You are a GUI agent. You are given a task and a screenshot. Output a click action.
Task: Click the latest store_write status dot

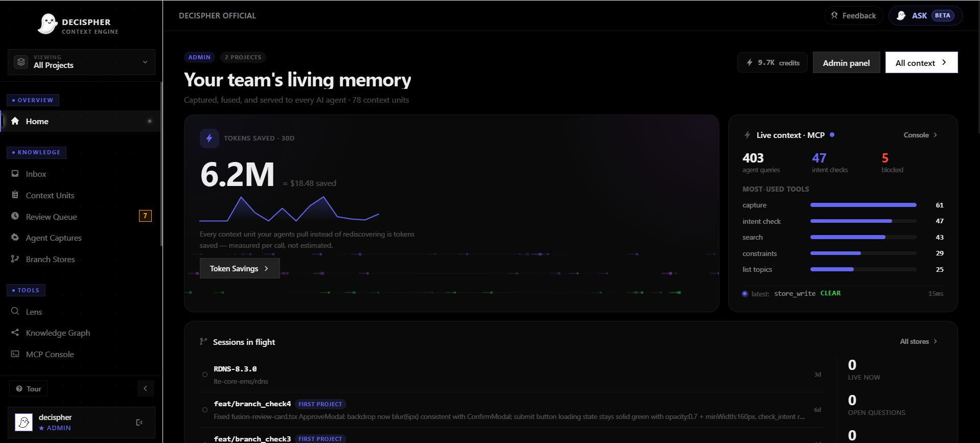pyautogui.click(x=745, y=294)
